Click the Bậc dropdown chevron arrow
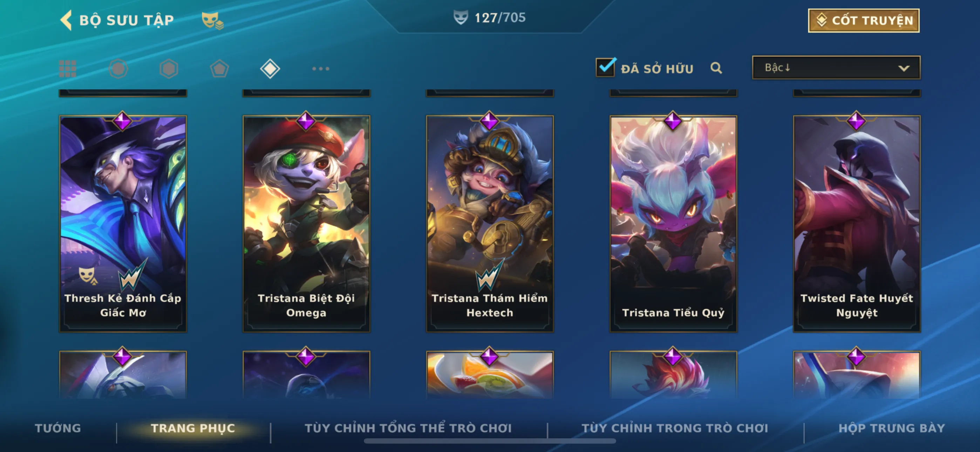 click(x=904, y=68)
